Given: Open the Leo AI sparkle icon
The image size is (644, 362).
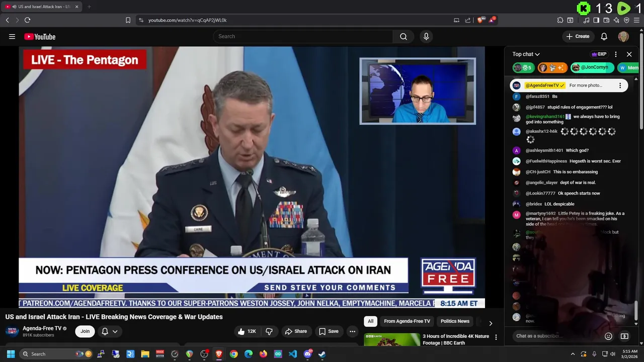Looking at the screenshot, I should click(616, 20).
